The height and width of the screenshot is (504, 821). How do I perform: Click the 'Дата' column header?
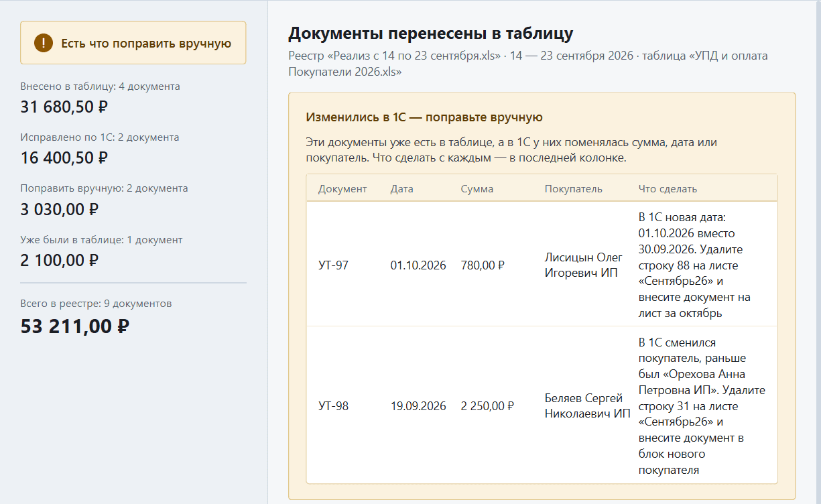point(402,189)
